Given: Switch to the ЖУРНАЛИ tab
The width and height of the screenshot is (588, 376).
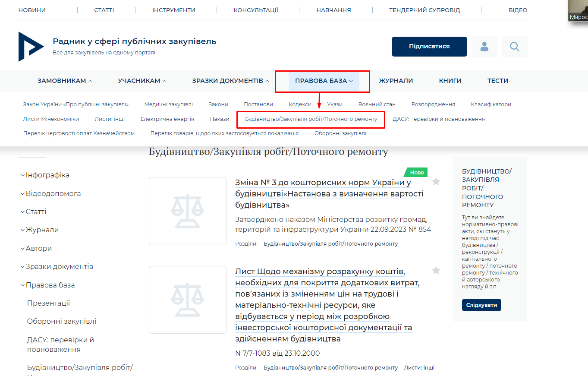Looking at the screenshot, I should coord(396,81).
